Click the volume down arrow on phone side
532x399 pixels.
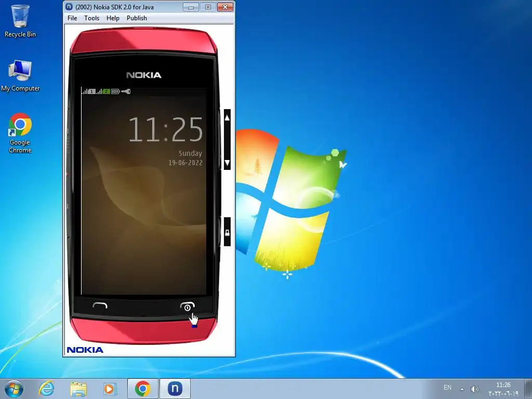(x=228, y=162)
